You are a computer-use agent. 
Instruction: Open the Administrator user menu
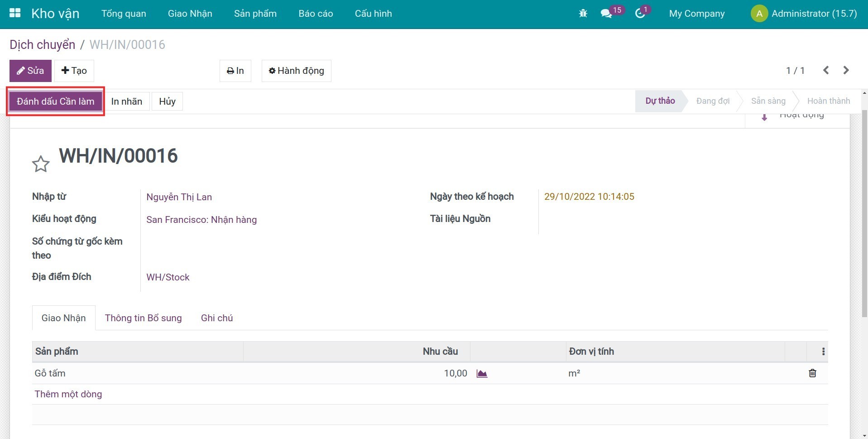tap(804, 14)
